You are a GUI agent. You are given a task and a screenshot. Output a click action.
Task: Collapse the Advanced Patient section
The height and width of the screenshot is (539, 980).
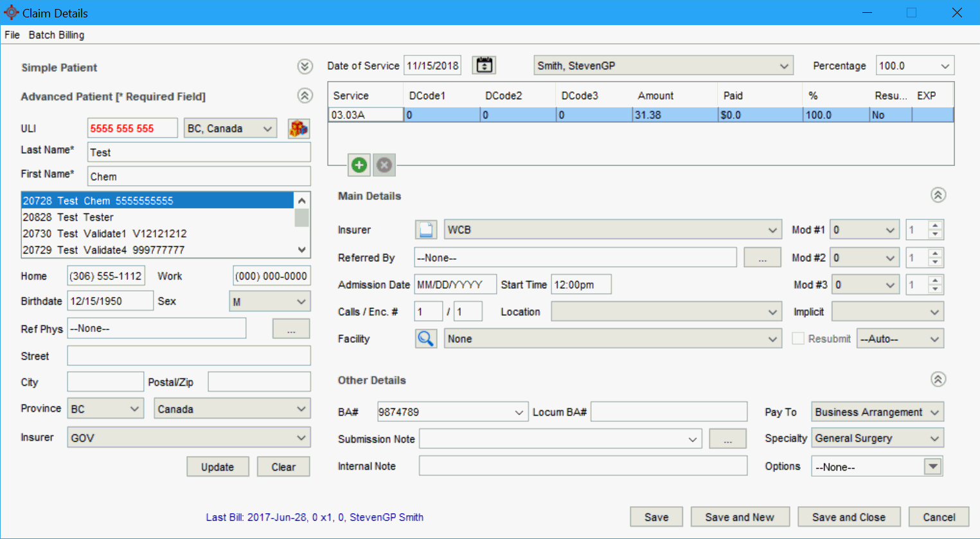click(305, 96)
